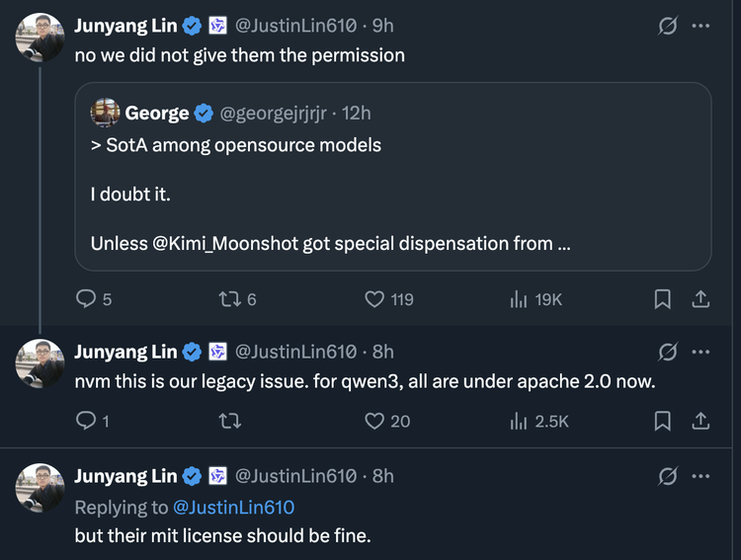Screen dimensions: 741x560
Task: Click Grok icon on the third tweet
Action: pyautogui.click(x=667, y=476)
